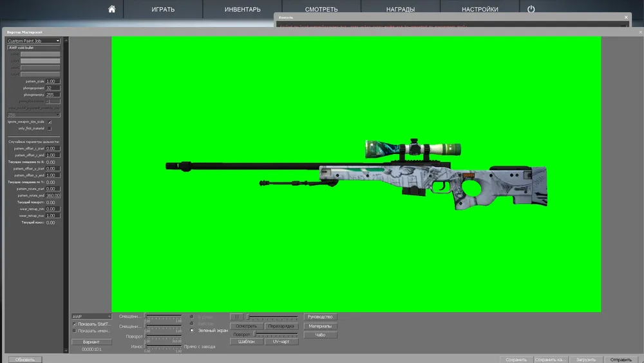Screen dimensions: 644x363
Task: Open the ИГРАТЬ menu tab
Action: tap(163, 10)
